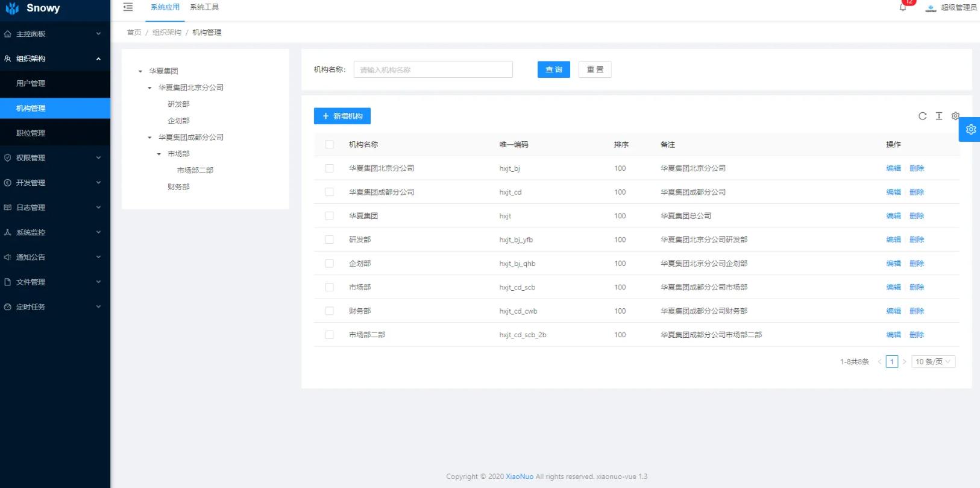Viewport: 980px width, 488px height.
Task: Collapse the 市场部 tree node arrow
Action: pyautogui.click(x=159, y=154)
